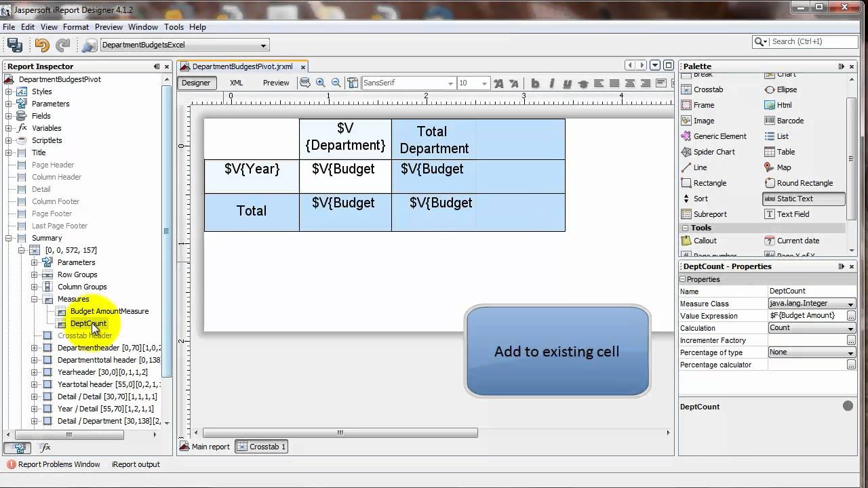
Task: Select the Html palette element
Action: pyautogui.click(x=778, y=105)
